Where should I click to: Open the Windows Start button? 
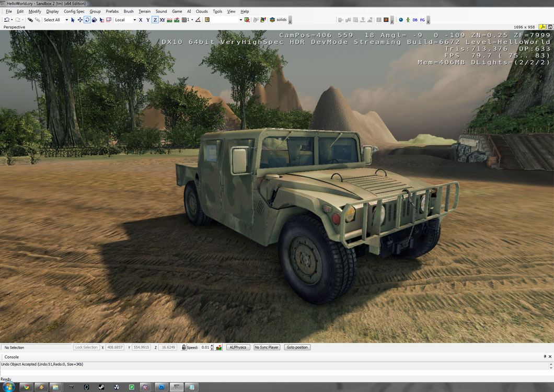(8, 387)
